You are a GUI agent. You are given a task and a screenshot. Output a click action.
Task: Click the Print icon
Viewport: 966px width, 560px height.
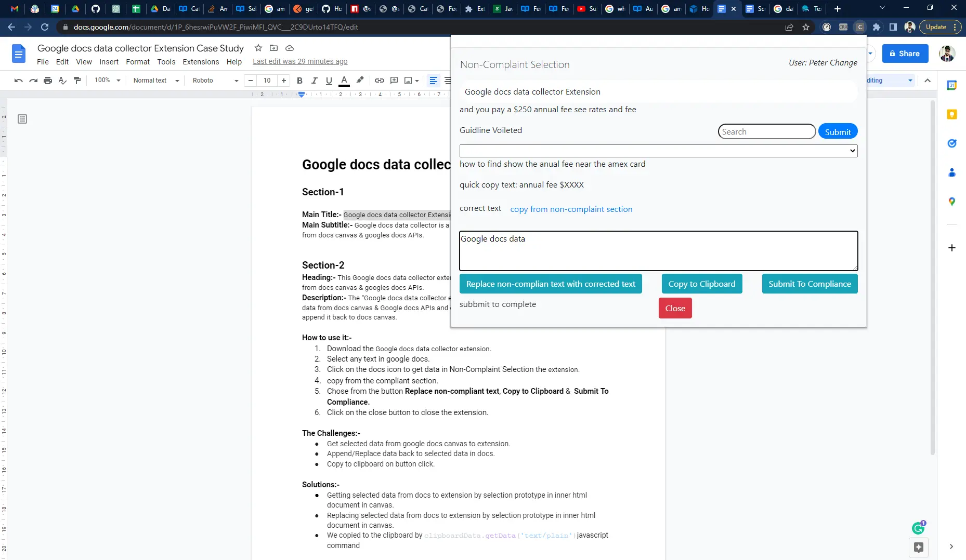tap(48, 81)
